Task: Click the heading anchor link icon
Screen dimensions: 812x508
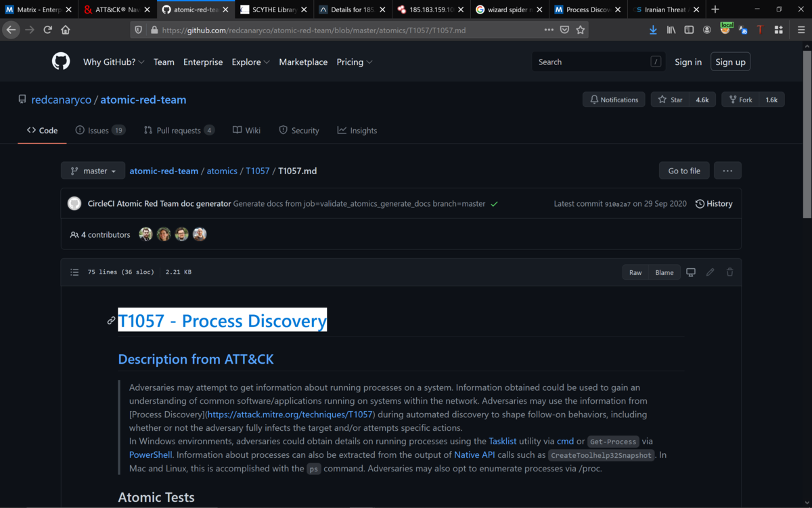Action: click(x=111, y=320)
